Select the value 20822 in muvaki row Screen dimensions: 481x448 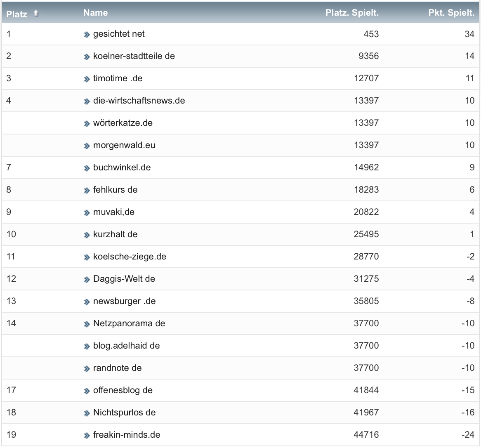pos(366,212)
